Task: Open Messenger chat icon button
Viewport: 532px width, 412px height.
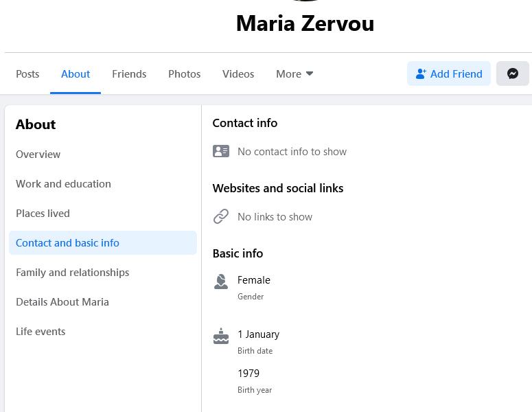Action: pos(512,73)
